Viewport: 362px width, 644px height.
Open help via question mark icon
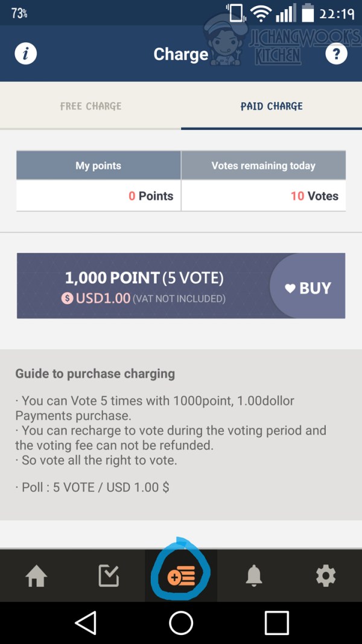336,54
